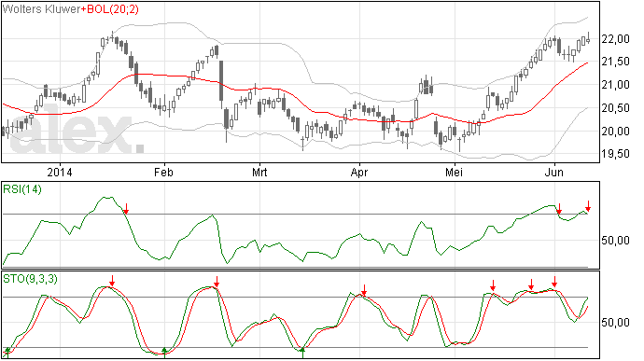
Task: Select the RSI sell arrow in late January
Action: pyautogui.click(x=127, y=209)
